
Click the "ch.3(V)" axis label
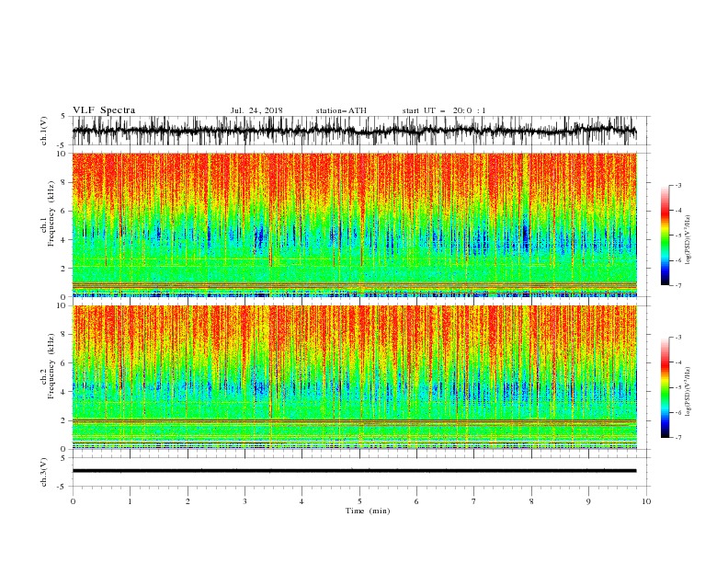44,472
